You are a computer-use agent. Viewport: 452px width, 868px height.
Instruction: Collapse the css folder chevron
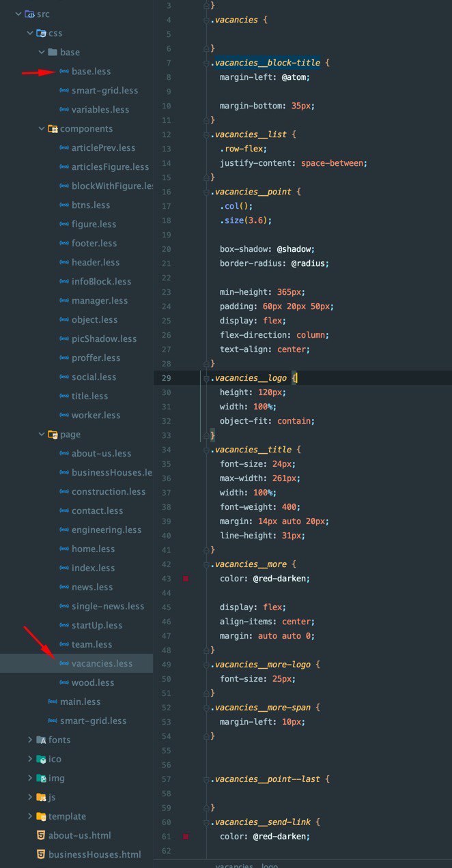29,33
